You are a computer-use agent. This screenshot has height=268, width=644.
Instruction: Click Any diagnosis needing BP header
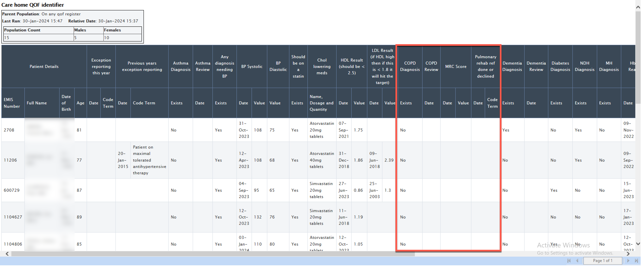(x=224, y=67)
